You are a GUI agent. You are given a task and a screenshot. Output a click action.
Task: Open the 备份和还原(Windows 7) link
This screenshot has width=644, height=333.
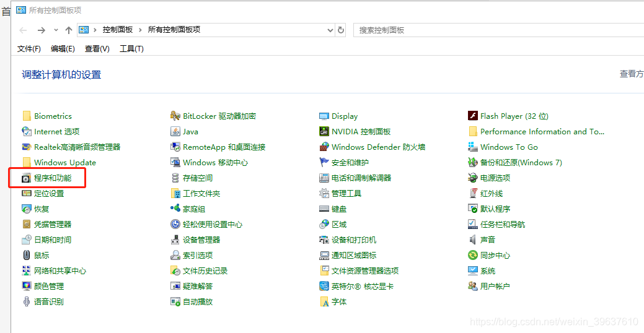[521, 162]
